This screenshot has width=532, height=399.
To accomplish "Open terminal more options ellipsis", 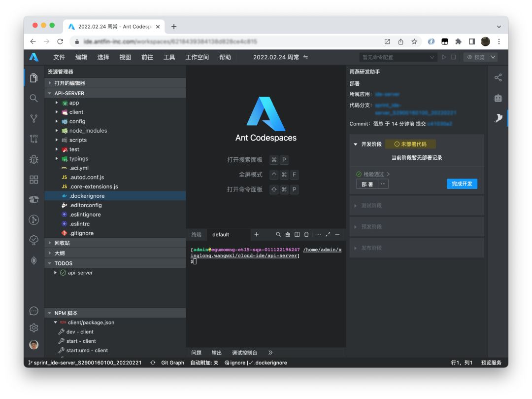I will click(x=318, y=234).
